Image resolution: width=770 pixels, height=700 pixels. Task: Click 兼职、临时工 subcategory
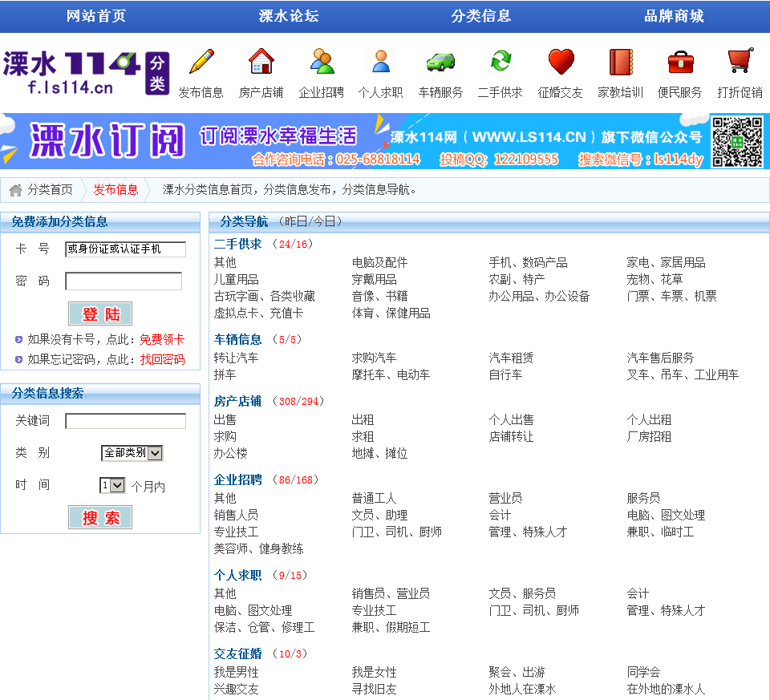660,532
